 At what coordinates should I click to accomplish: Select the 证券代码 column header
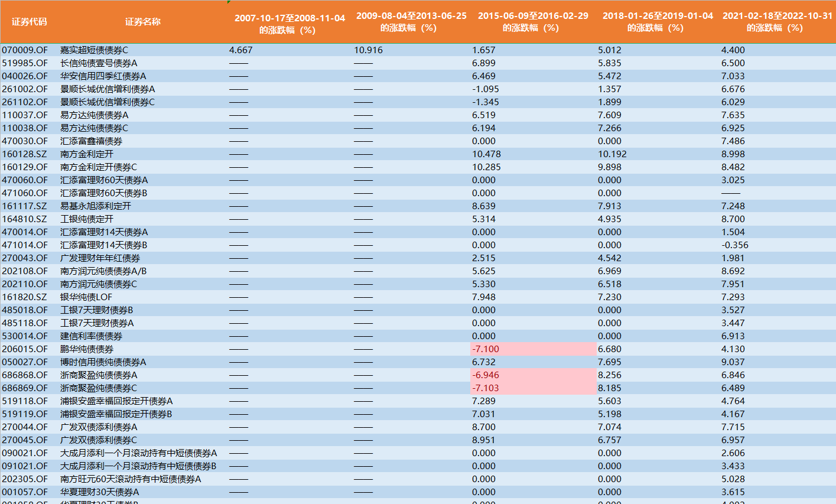[x=29, y=22]
